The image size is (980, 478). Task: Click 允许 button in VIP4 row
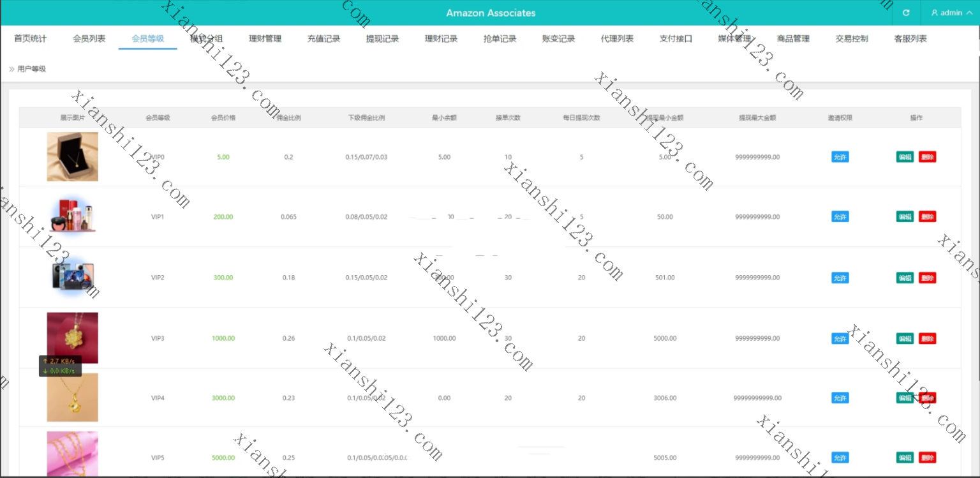coord(840,398)
